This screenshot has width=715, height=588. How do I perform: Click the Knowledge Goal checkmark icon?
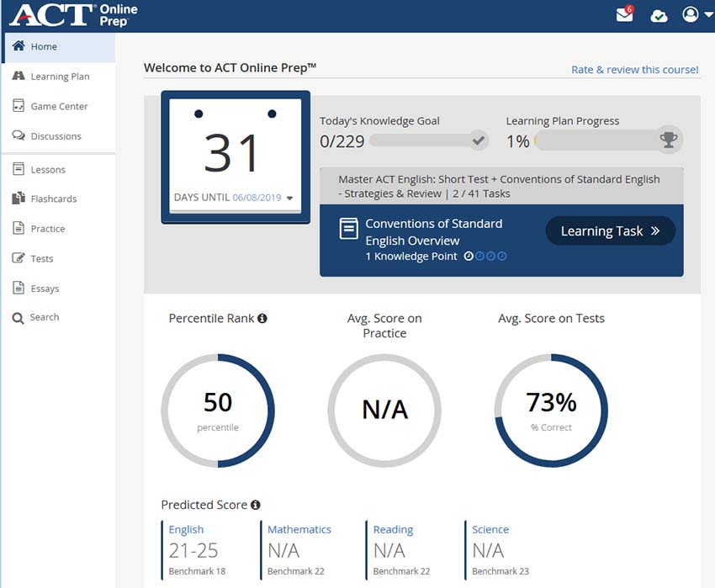[479, 140]
